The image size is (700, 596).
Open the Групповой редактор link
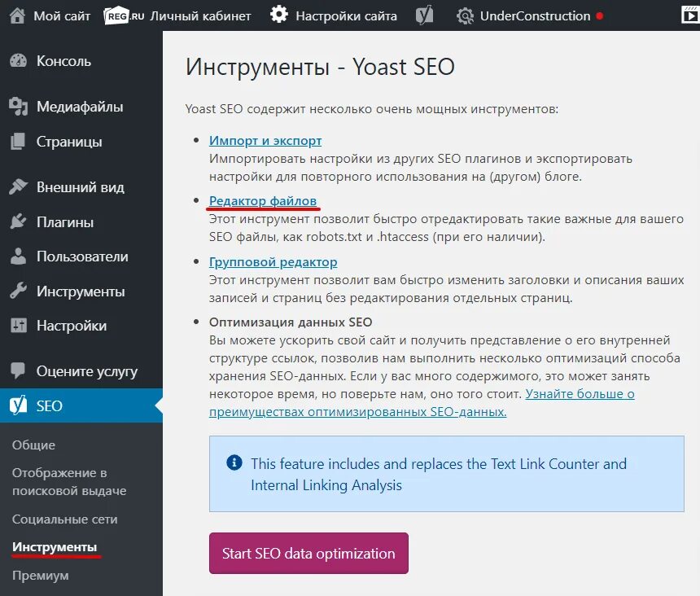(x=273, y=262)
